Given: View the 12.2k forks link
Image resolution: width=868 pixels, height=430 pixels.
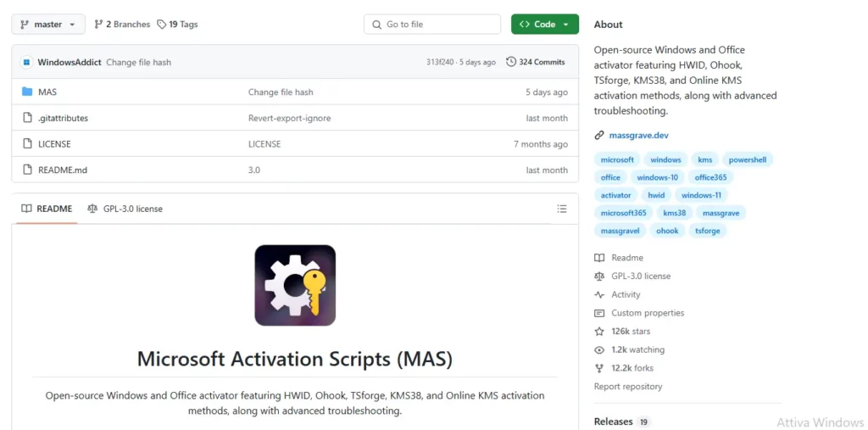Looking at the screenshot, I should coord(632,368).
